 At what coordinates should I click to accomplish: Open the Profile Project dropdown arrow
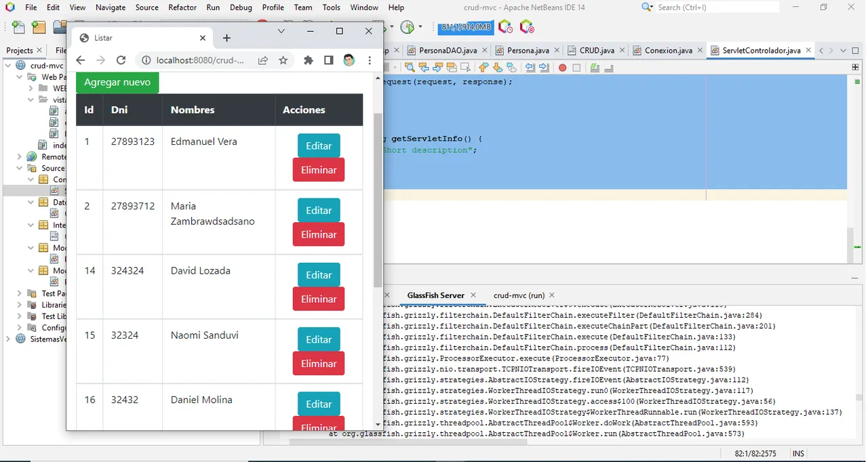[x=420, y=27]
